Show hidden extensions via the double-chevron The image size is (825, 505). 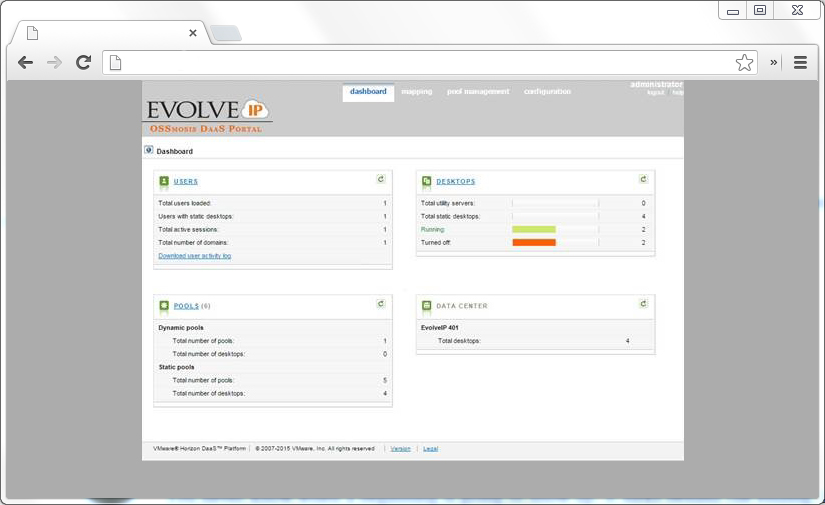773,62
